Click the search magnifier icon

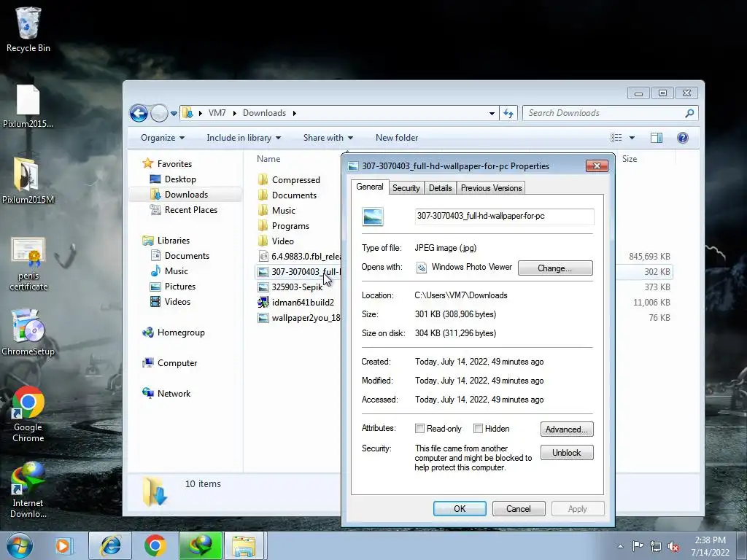coord(689,113)
